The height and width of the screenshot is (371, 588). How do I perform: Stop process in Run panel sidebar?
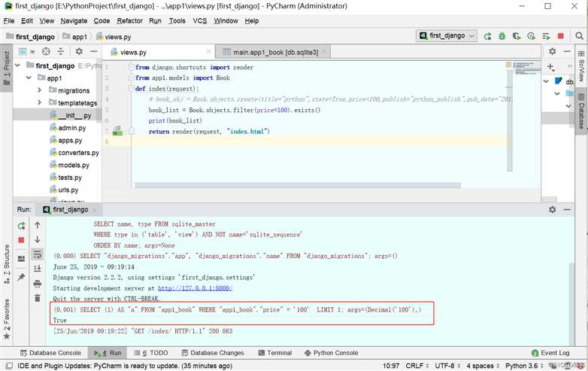(21, 240)
